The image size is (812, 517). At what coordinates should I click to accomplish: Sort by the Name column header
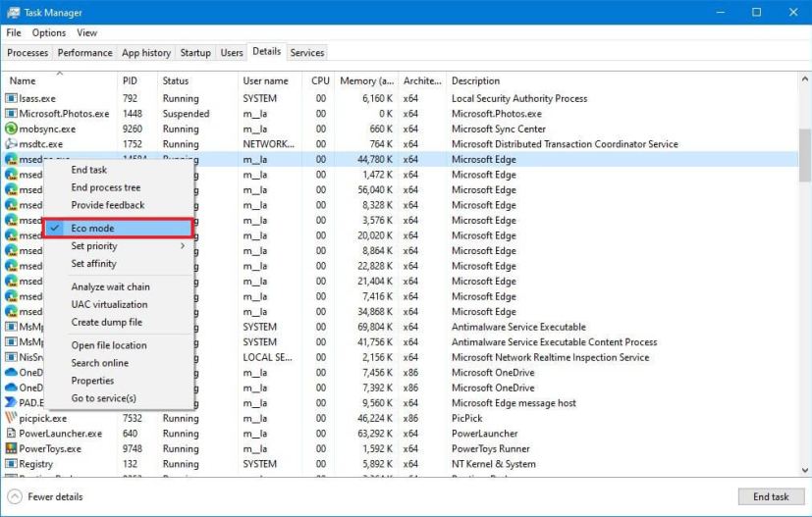pyautogui.click(x=60, y=80)
